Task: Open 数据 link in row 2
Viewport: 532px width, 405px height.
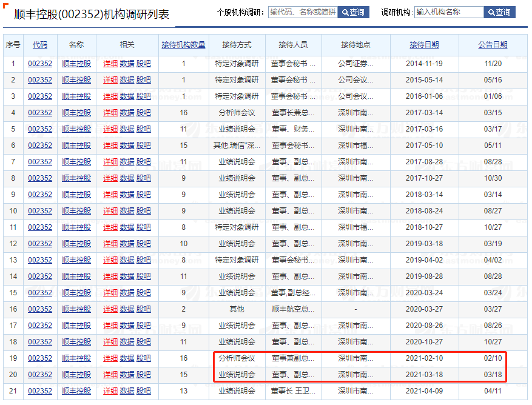Action: pos(127,80)
